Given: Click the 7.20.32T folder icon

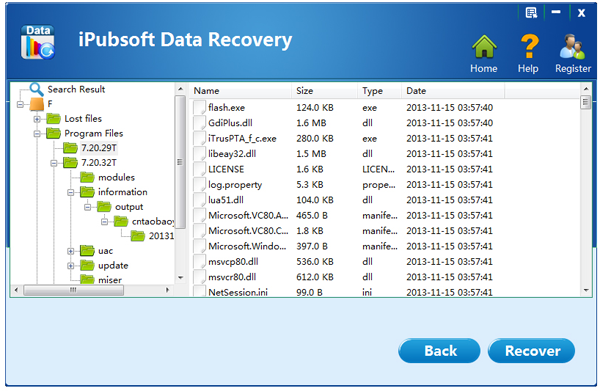Looking at the screenshot, I should point(70,163).
